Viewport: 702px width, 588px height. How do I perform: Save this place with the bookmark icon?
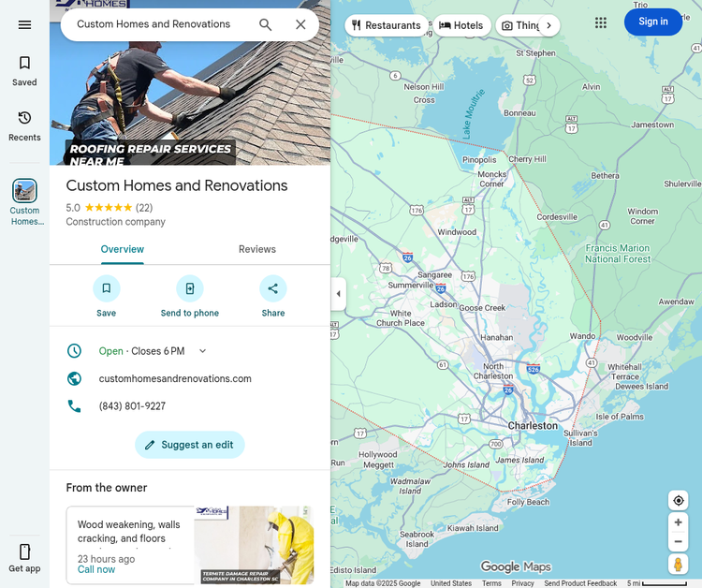pos(106,288)
